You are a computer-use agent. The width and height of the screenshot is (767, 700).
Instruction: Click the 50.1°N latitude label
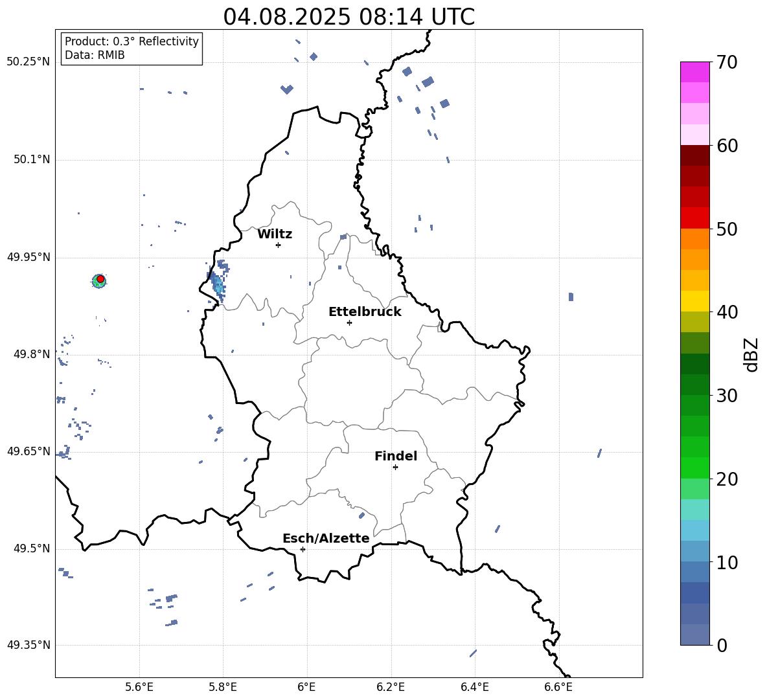point(31,159)
